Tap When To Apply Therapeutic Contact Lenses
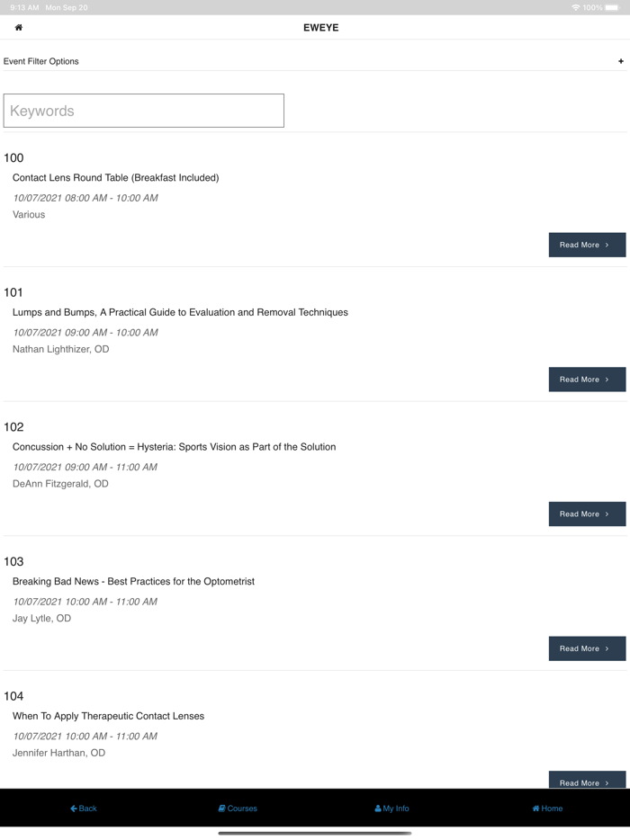The width and height of the screenshot is (630, 840). coord(108,717)
